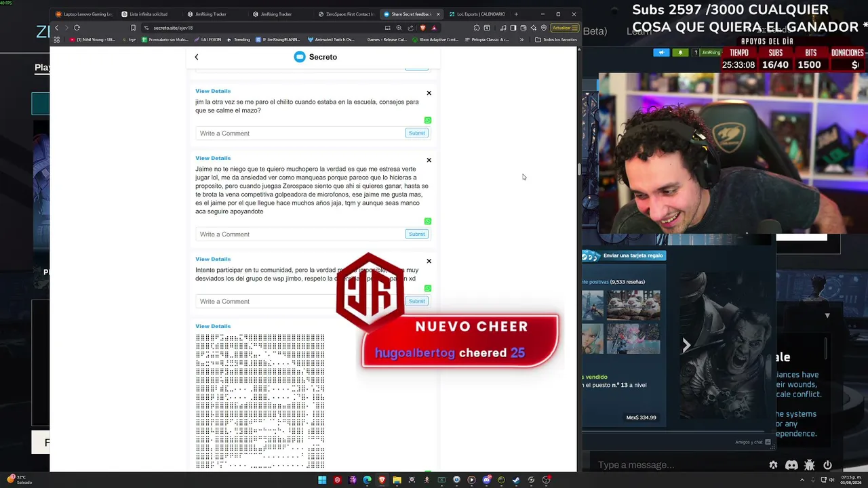Go back with the Secreto page arrow
868x488 pixels.
click(x=197, y=57)
